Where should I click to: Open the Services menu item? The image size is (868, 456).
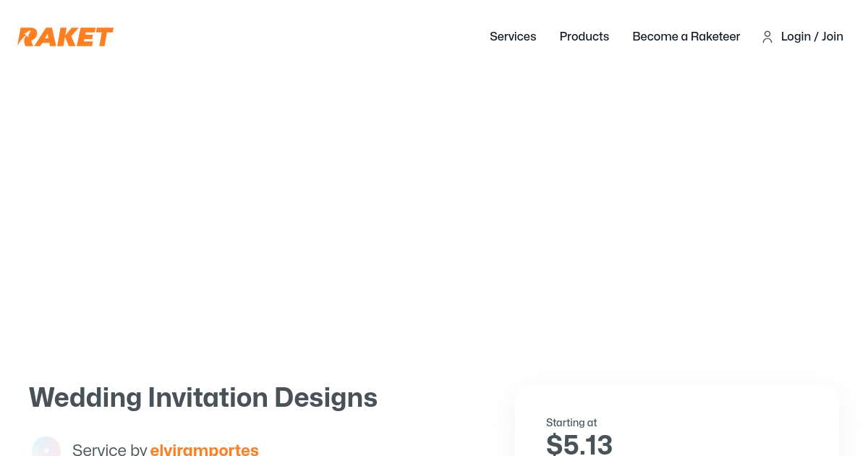coord(513,37)
